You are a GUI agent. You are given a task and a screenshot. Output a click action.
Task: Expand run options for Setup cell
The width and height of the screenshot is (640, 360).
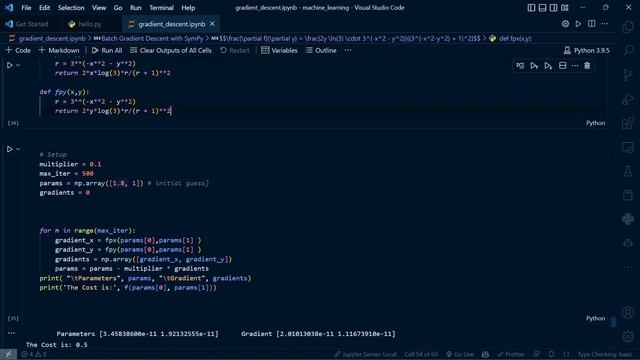pos(18,149)
